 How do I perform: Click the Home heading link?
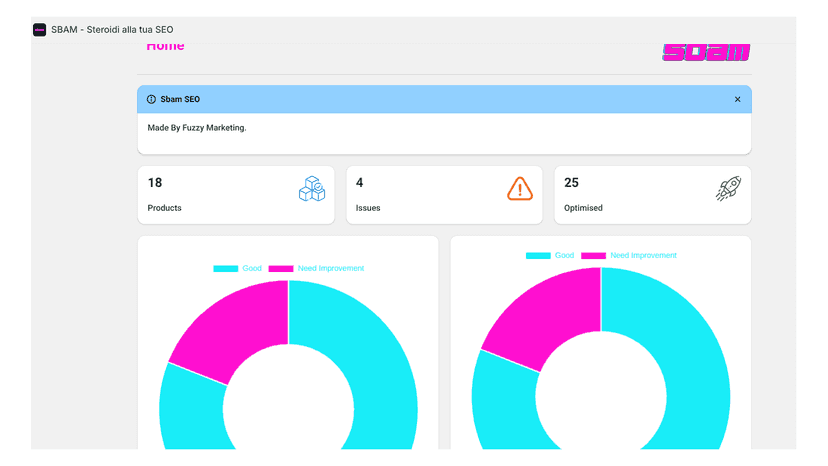[x=165, y=46]
